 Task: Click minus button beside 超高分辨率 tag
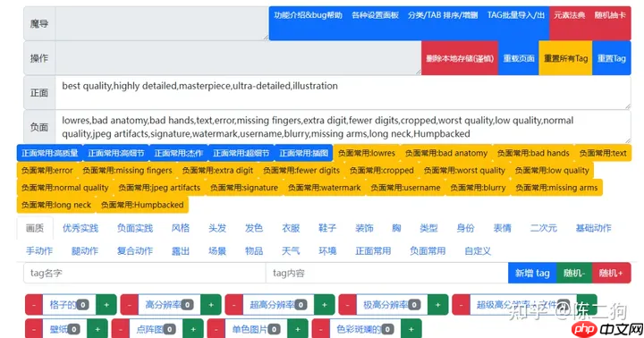tap(234, 305)
